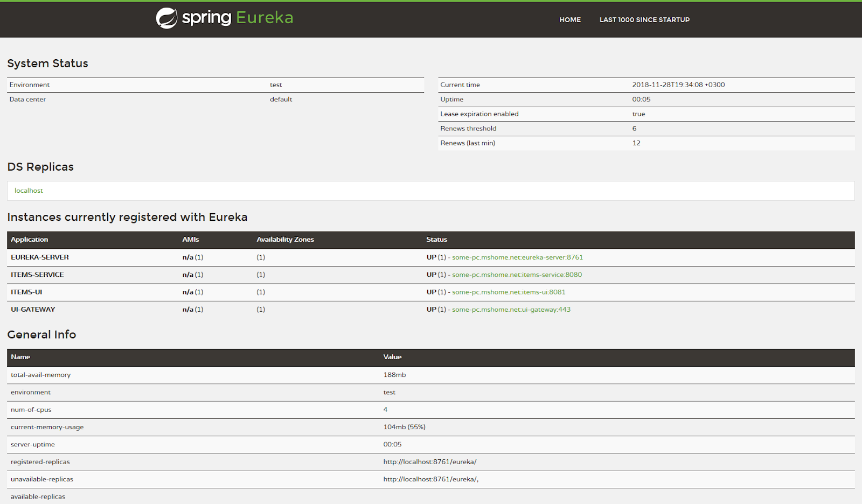Click the AMIs column header
Screen dimensions: 862x504
pos(191,240)
